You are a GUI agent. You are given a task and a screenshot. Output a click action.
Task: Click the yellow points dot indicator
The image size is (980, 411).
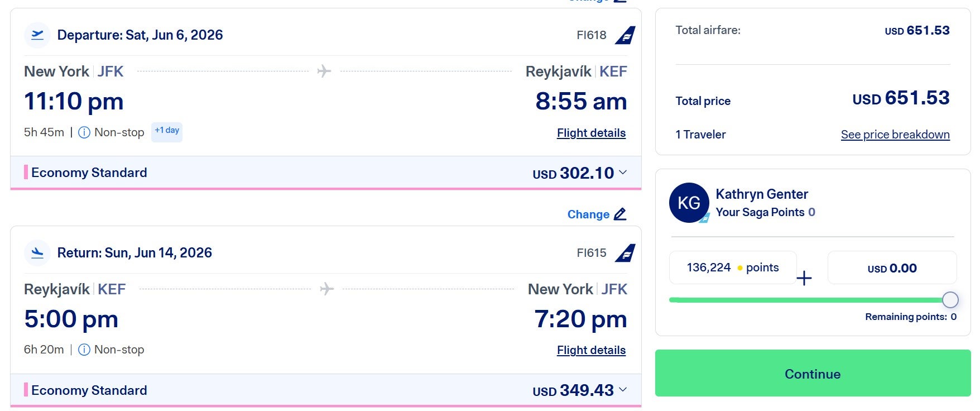point(740,267)
